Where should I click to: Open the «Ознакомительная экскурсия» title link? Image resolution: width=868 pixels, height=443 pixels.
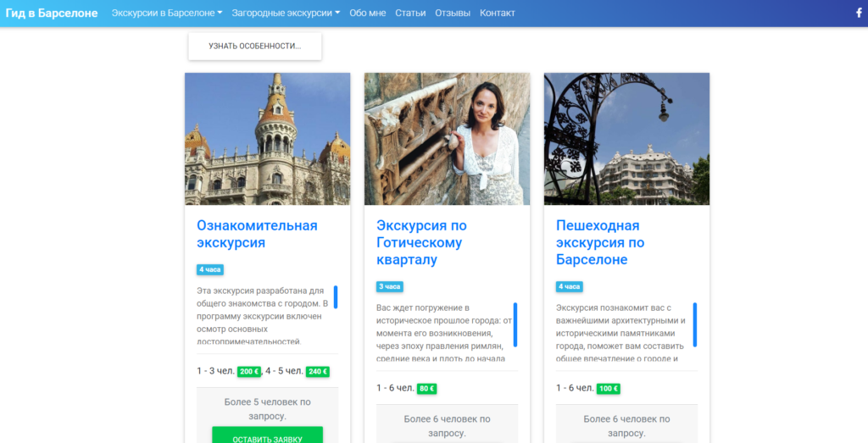(x=257, y=234)
